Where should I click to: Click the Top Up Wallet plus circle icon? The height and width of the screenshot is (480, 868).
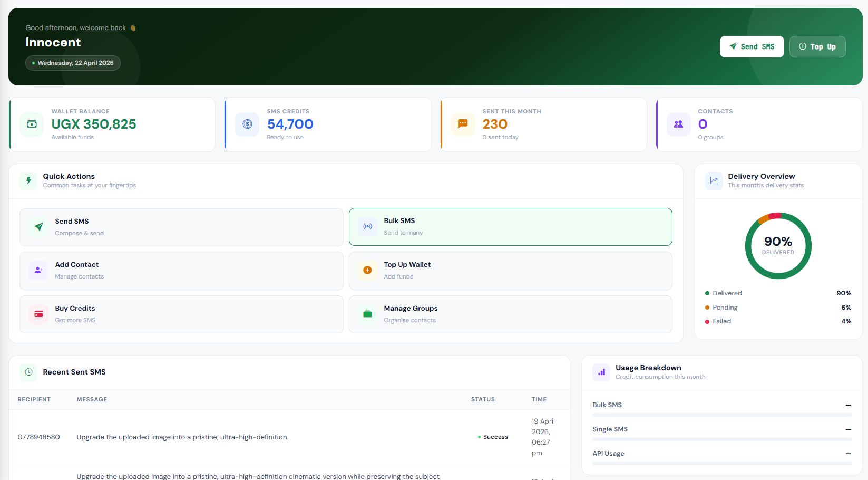coord(368,270)
